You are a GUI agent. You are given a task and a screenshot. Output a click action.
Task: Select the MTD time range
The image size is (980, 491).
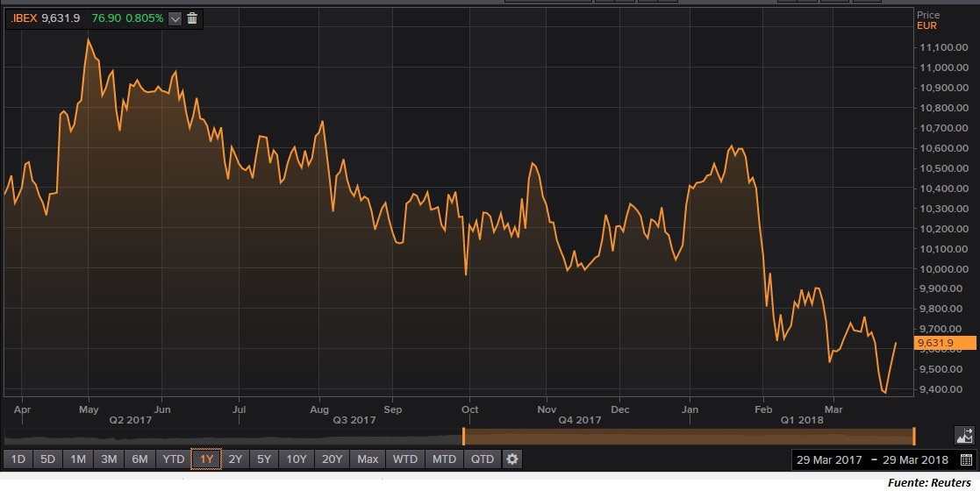[x=444, y=459]
